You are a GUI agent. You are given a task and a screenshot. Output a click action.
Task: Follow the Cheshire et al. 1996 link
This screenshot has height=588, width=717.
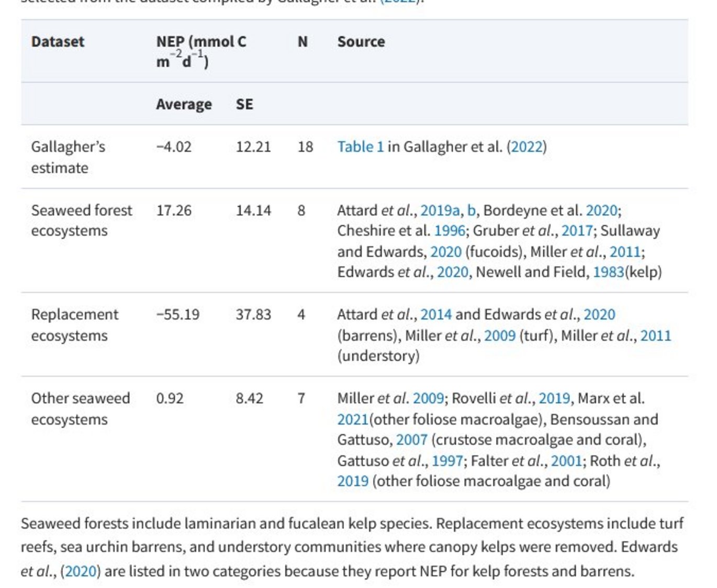[449, 231]
